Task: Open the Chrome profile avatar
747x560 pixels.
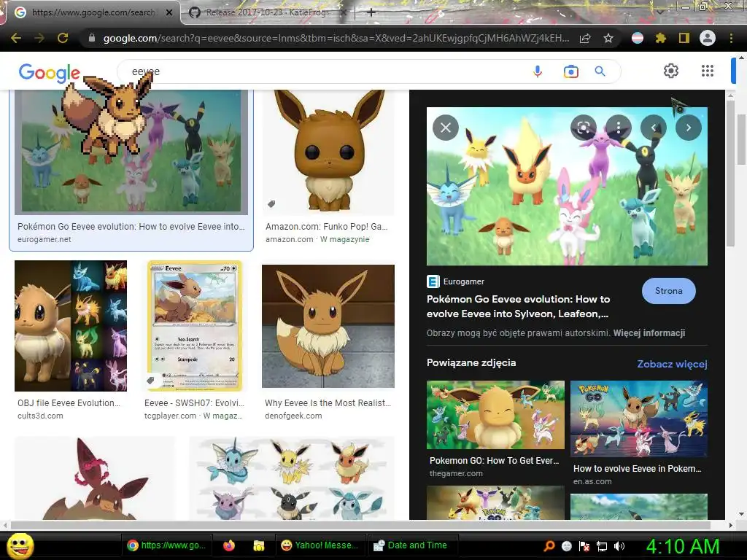Action: click(708, 38)
